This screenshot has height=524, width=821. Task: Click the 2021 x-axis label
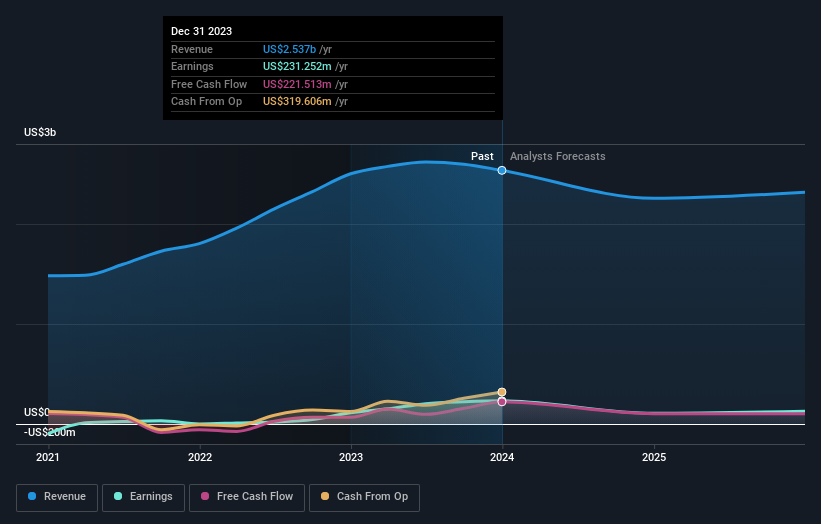[x=48, y=458]
